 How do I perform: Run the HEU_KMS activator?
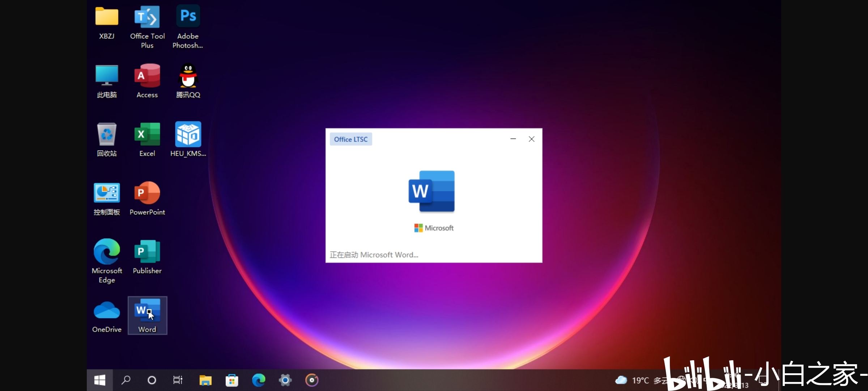(x=188, y=134)
